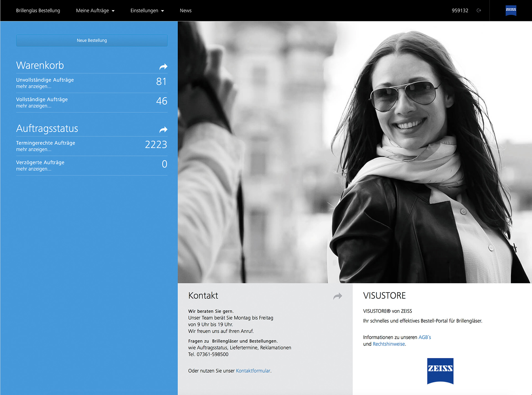Show more under Verzögerte Aufträge
The width and height of the screenshot is (532, 395).
(34, 169)
